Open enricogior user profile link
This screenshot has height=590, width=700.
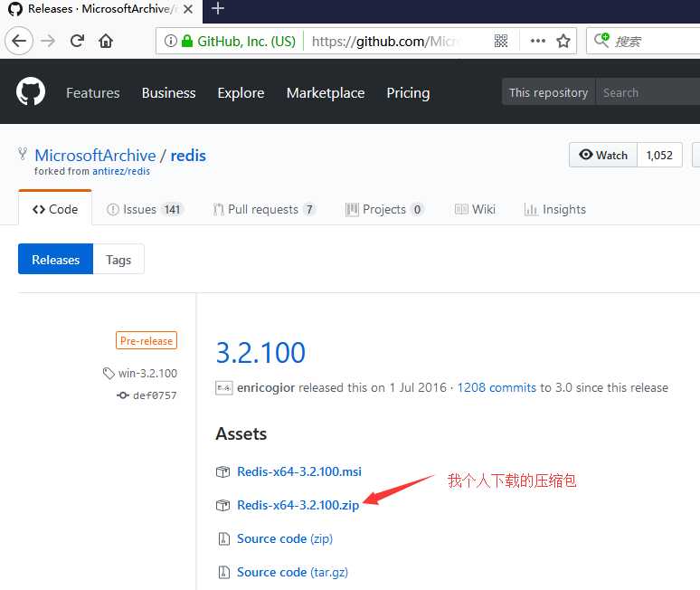pyautogui.click(x=266, y=387)
